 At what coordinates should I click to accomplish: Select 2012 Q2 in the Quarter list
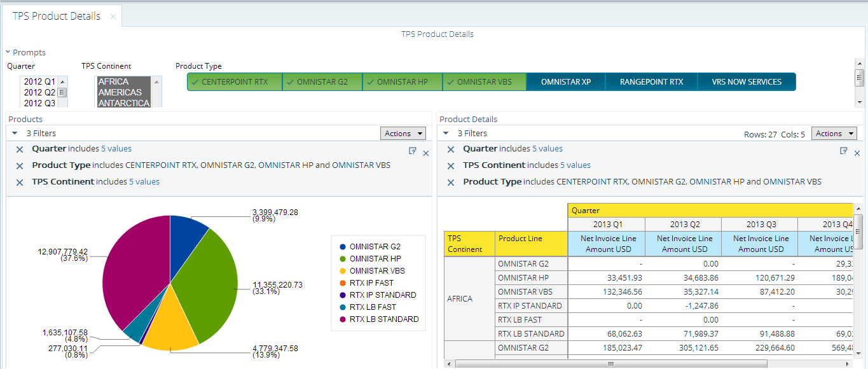click(39, 93)
